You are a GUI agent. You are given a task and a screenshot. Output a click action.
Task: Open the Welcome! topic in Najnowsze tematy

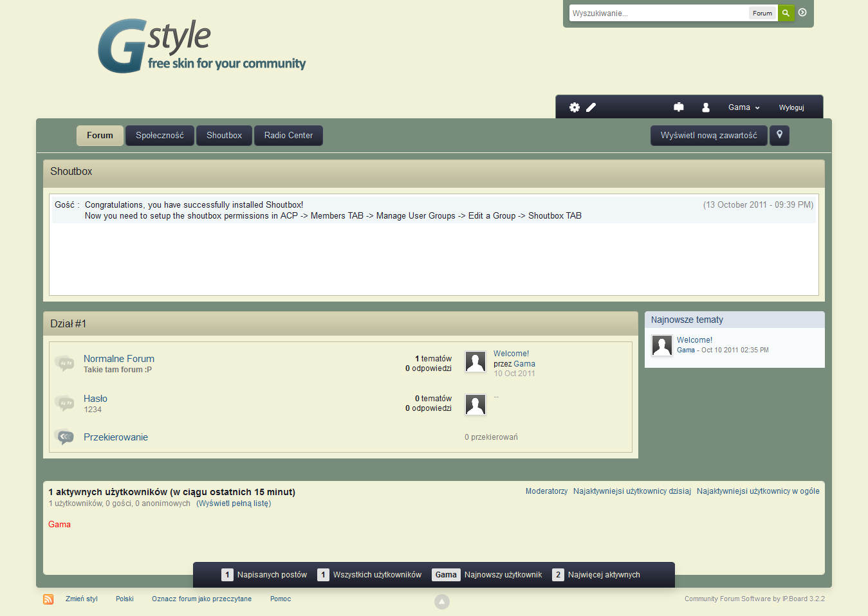694,340
